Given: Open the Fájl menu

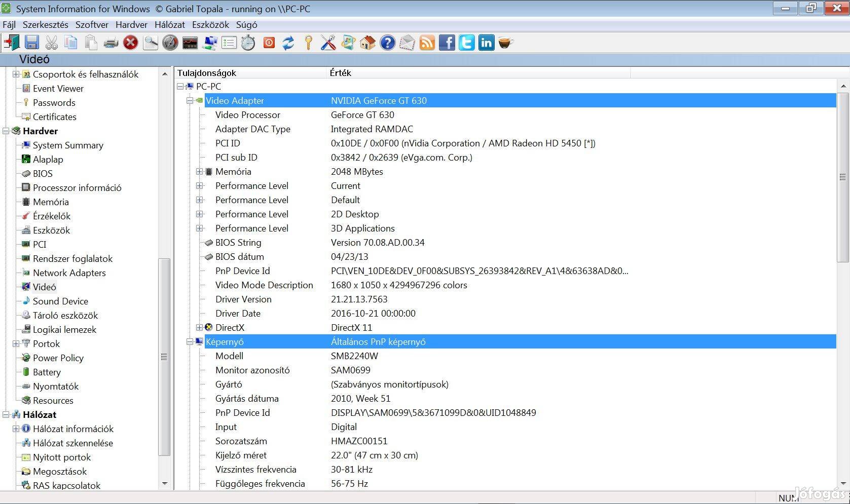Looking at the screenshot, I should pos(9,24).
